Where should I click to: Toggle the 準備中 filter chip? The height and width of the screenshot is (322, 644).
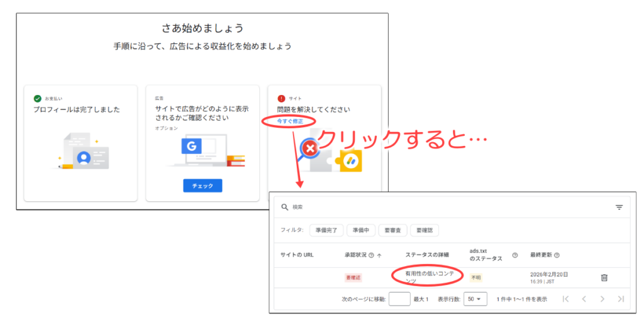[x=360, y=230]
